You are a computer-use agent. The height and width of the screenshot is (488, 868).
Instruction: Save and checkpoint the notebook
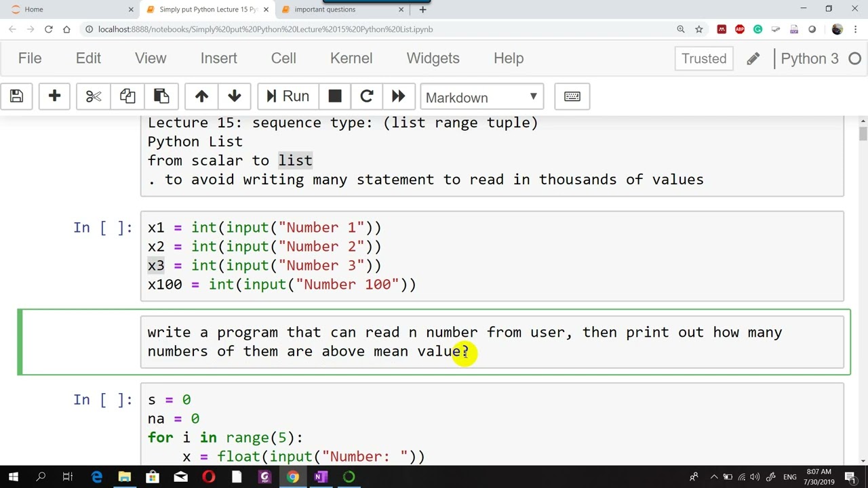point(16,96)
